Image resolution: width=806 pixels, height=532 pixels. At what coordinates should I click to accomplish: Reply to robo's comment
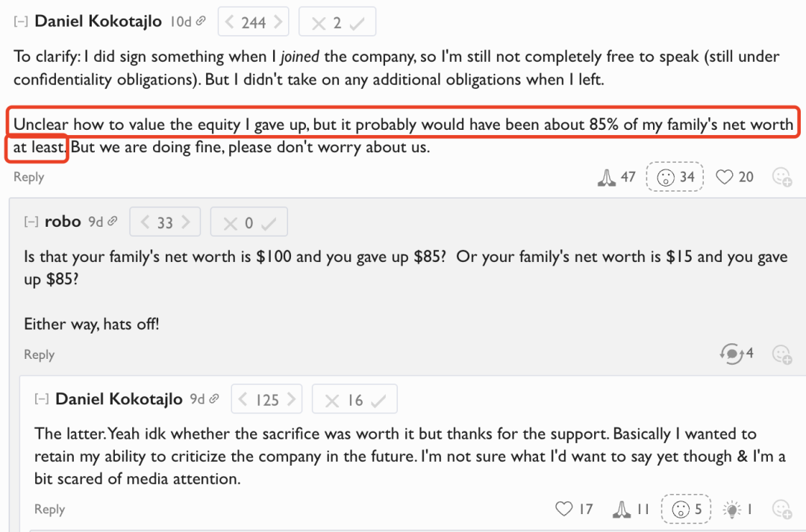tap(39, 354)
